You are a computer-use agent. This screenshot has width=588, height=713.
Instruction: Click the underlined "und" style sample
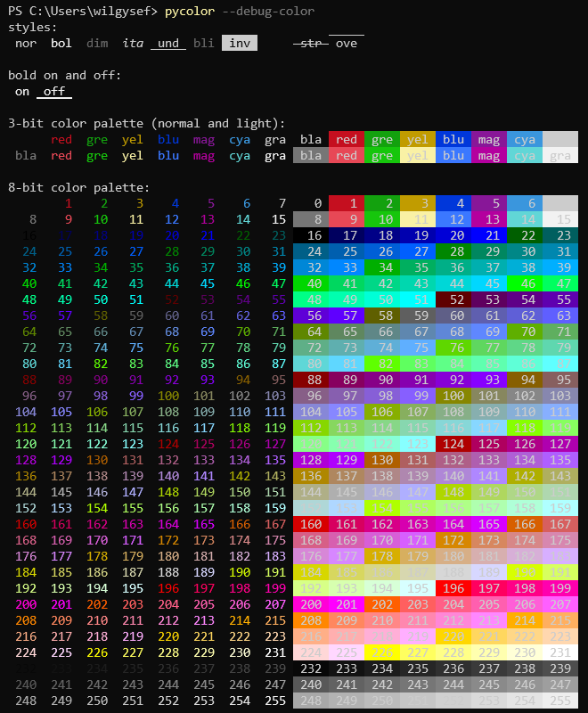tap(168, 43)
